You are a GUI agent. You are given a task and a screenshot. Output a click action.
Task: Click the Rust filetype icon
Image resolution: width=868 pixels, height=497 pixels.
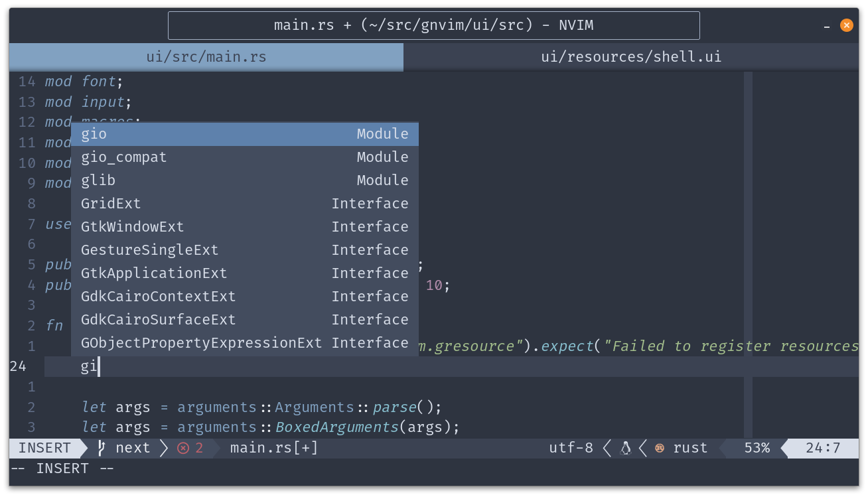click(x=660, y=448)
